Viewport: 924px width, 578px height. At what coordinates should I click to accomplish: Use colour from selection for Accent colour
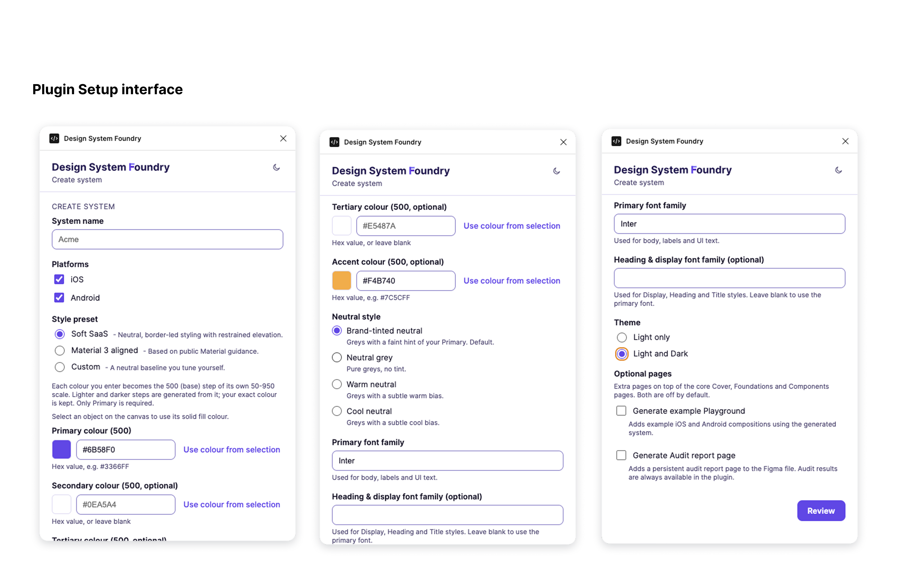coord(512,281)
